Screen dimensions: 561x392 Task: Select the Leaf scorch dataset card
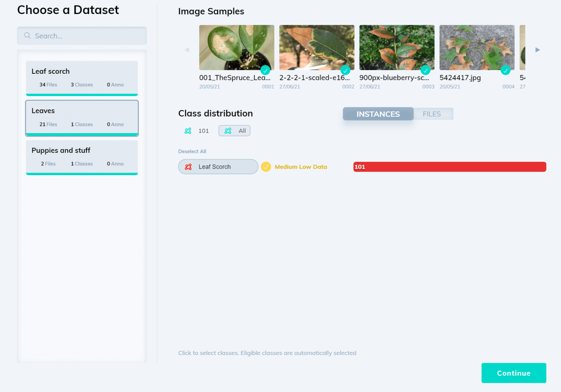pos(82,78)
